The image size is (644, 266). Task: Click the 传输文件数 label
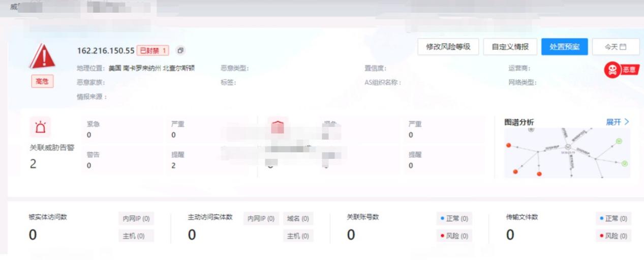tap(522, 217)
